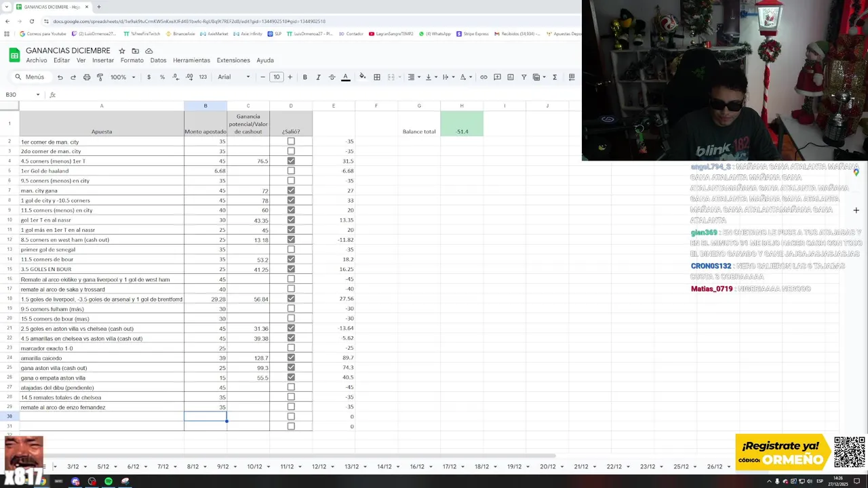Click the Redo arrow in the toolbar
This screenshot has height=488, width=868.
[x=73, y=77]
